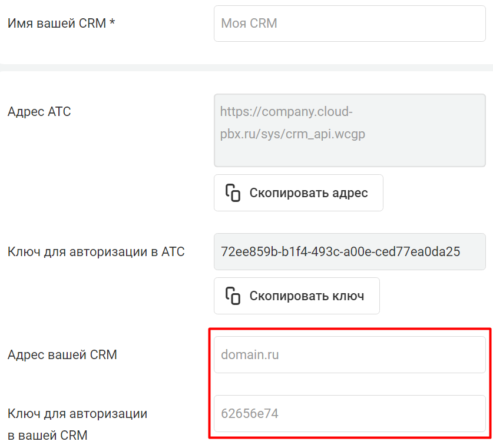This screenshot has height=448, width=493.
Task: Click the "72ee859b-b1f4-493c-a00e-ced77ea0da25" key text
Action: (x=340, y=252)
